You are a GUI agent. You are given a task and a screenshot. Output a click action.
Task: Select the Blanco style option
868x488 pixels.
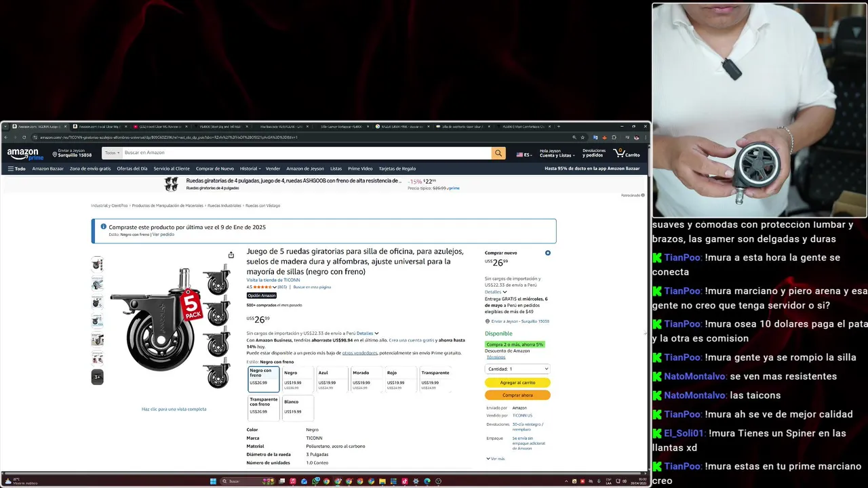tap(298, 407)
